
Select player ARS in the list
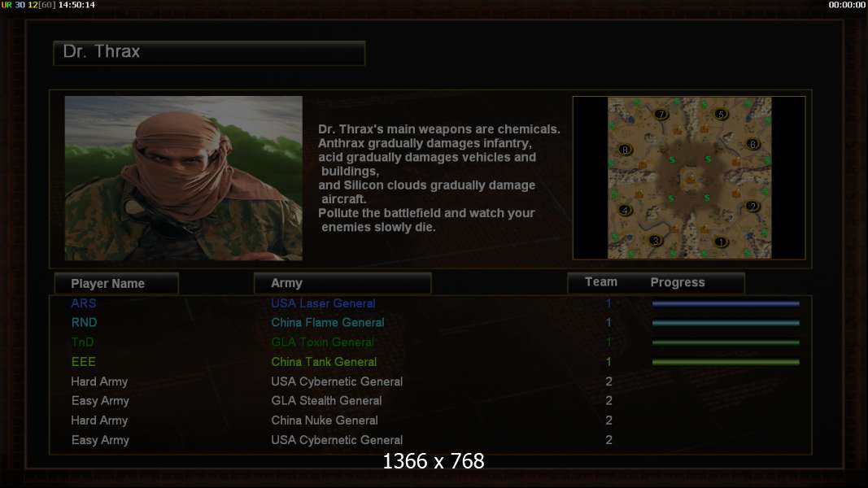click(x=84, y=303)
